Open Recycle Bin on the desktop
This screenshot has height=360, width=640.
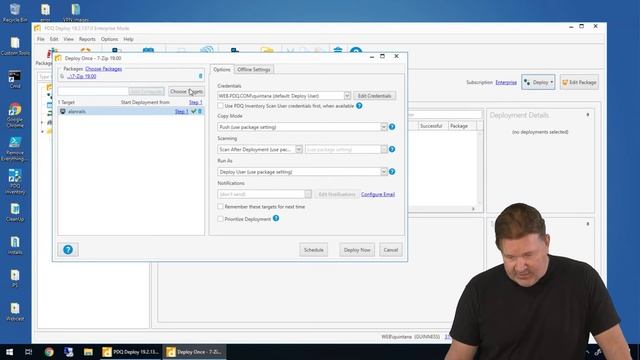(x=15, y=13)
